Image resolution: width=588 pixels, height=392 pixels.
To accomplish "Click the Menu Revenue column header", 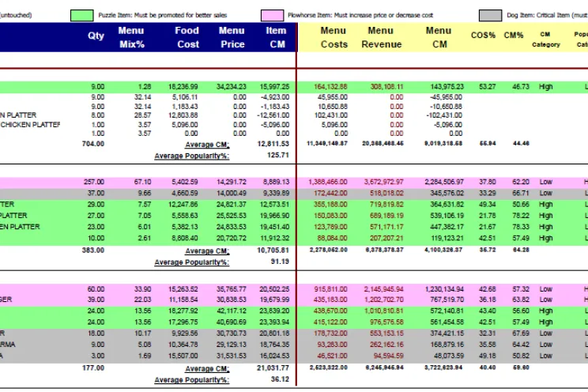I will coord(381,37).
